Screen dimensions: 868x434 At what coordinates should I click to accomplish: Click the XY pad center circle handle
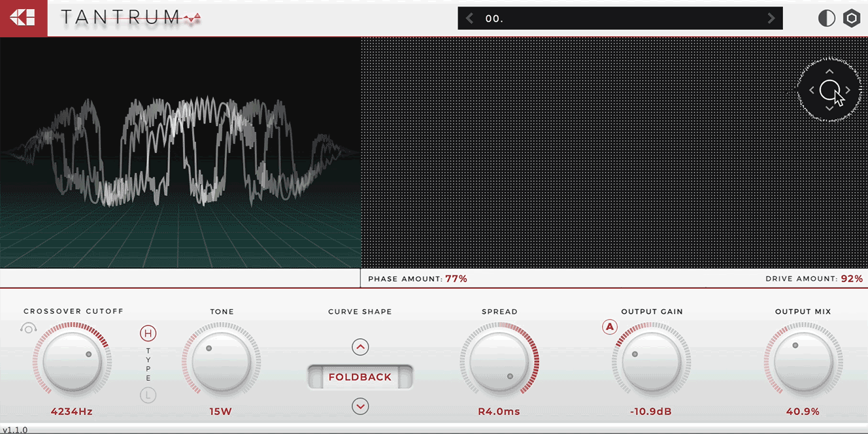pos(829,90)
